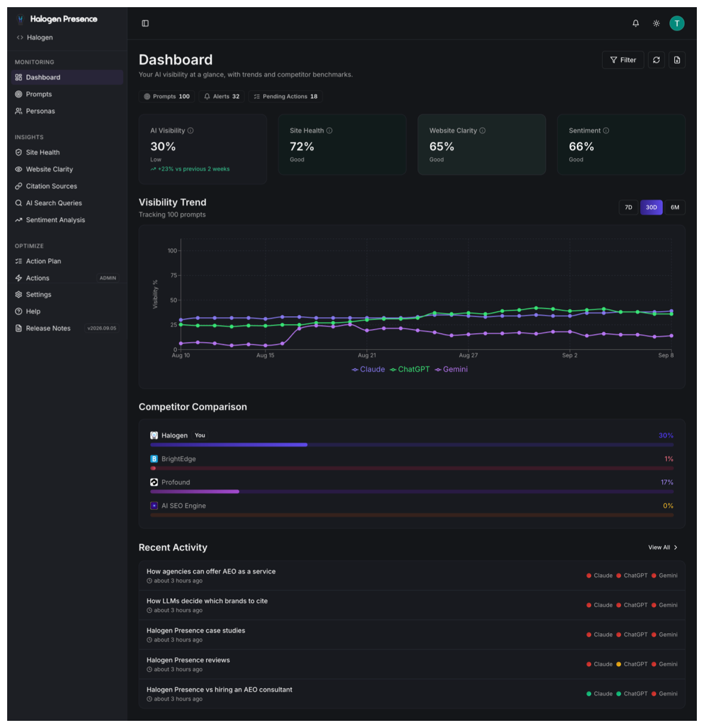
Task: Click the Sentiment card info icon
Action: 606,131
